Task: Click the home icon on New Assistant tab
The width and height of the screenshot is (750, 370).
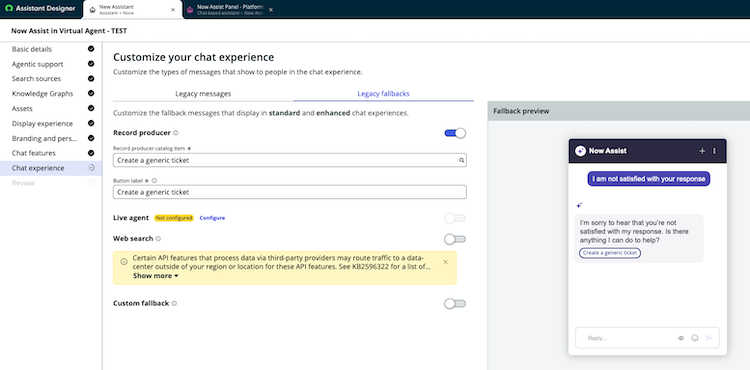Action: (x=93, y=10)
